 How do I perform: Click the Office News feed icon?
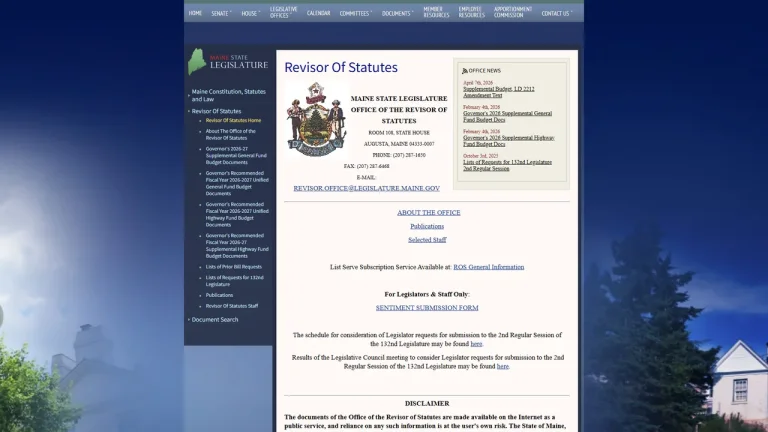[x=465, y=71]
